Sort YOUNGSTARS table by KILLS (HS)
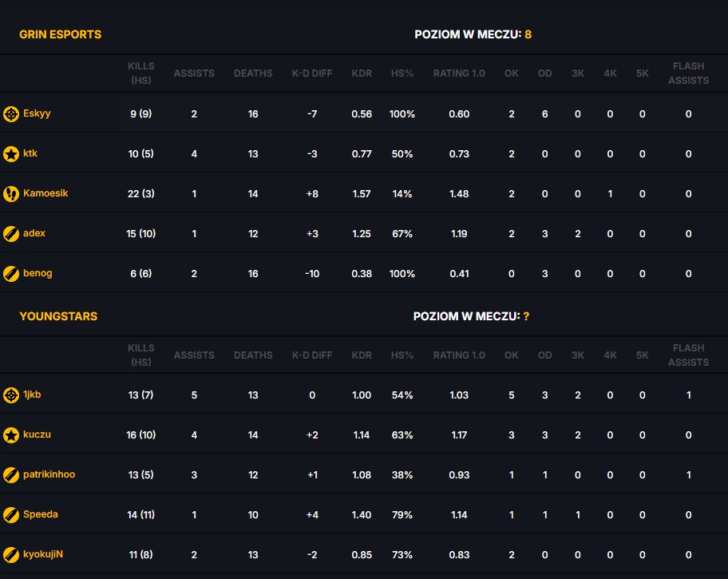The height and width of the screenshot is (579, 728). [141, 355]
